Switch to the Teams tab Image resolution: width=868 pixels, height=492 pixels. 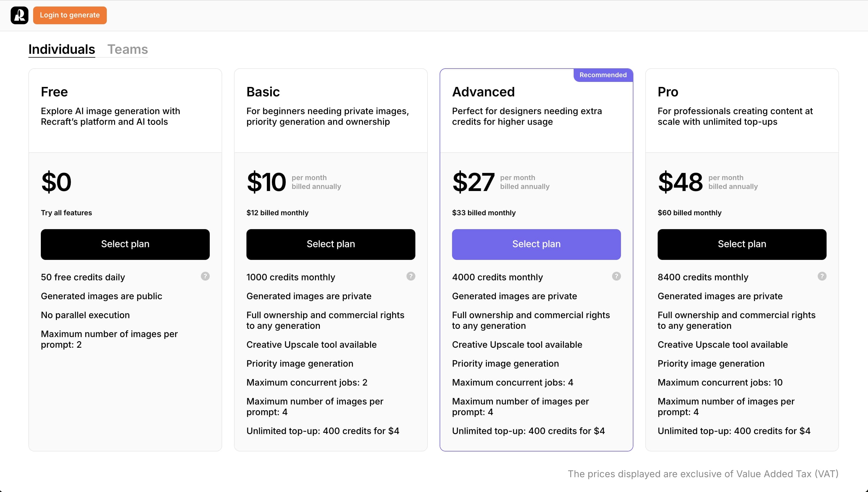coord(128,49)
